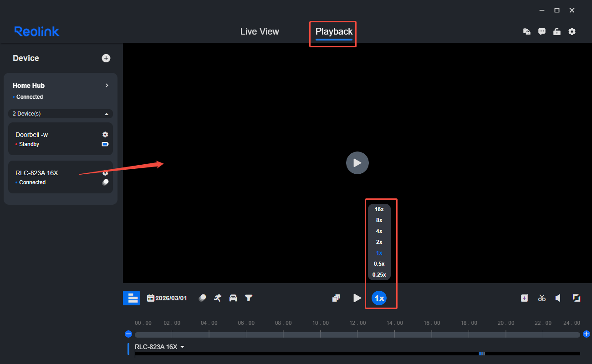Image resolution: width=592 pixels, height=364 pixels.
Task: Open settings gear for RLC-823A 16X
Action: click(x=105, y=173)
